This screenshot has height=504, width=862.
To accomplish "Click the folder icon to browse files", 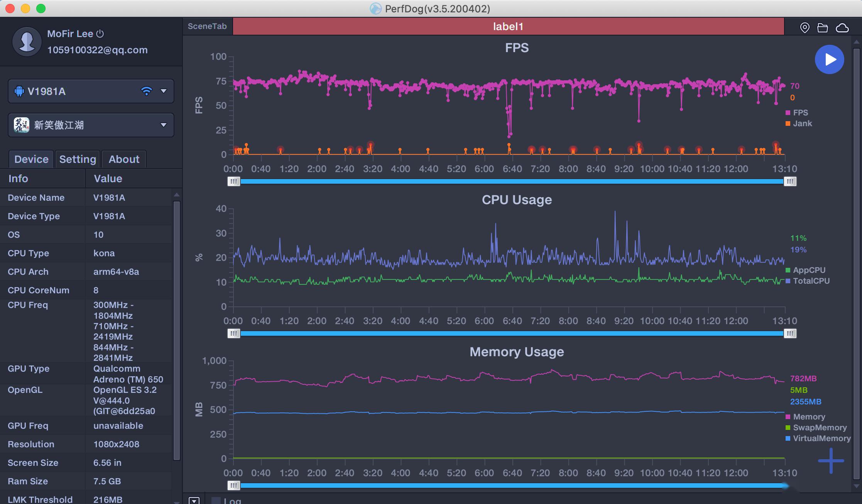I will tap(822, 26).
